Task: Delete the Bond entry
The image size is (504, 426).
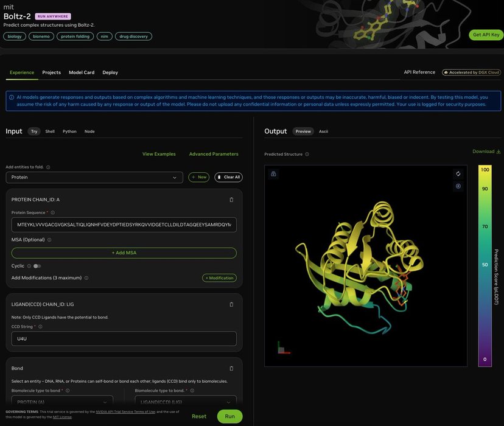Action: pos(231,369)
